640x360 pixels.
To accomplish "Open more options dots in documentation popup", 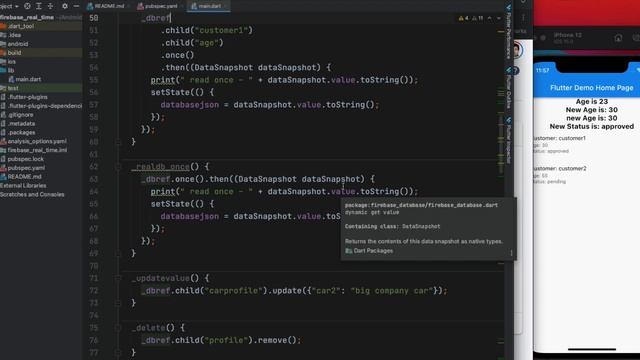I will click(511, 253).
